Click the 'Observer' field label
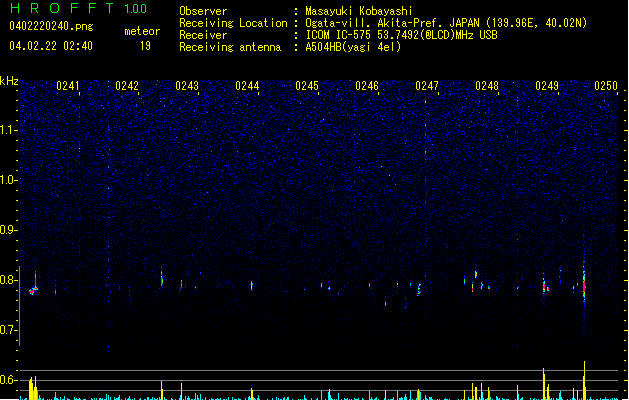 [203, 11]
